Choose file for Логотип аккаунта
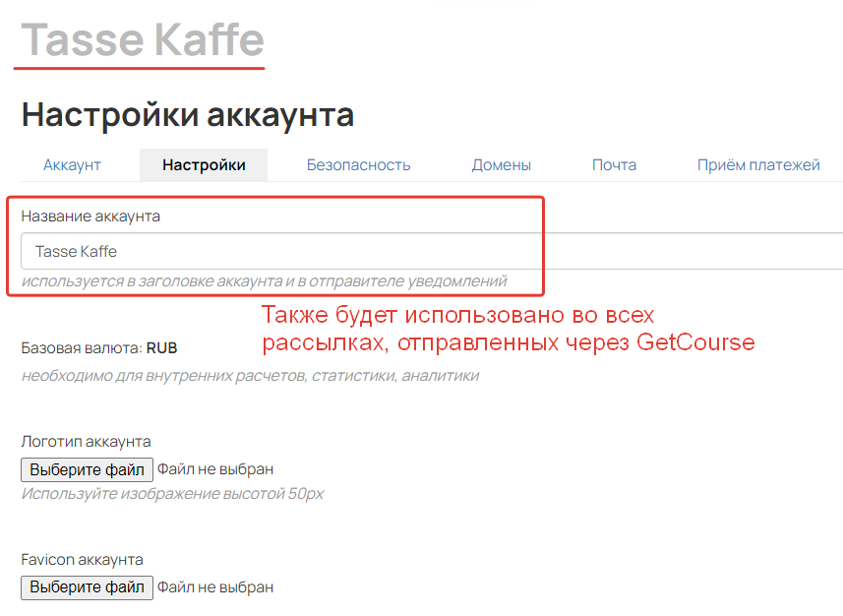Image resolution: width=843 pixels, height=616 pixels. [88, 469]
